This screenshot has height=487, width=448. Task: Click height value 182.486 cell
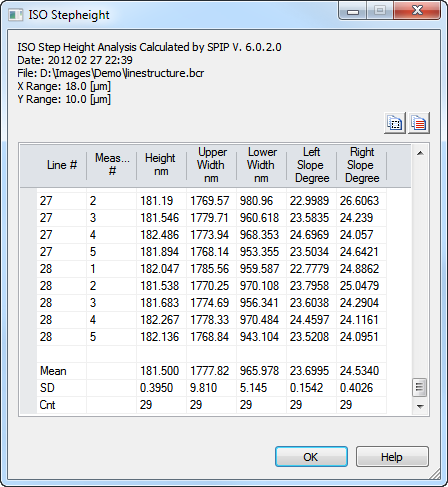pyautogui.click(x=161, y=235)
